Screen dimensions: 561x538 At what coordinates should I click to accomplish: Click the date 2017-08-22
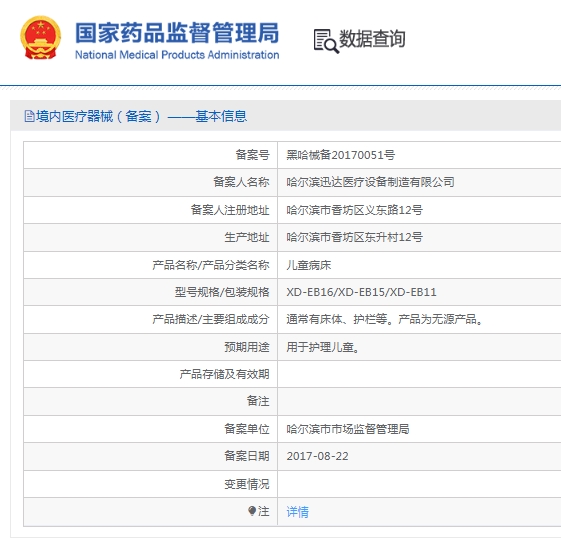317,456
